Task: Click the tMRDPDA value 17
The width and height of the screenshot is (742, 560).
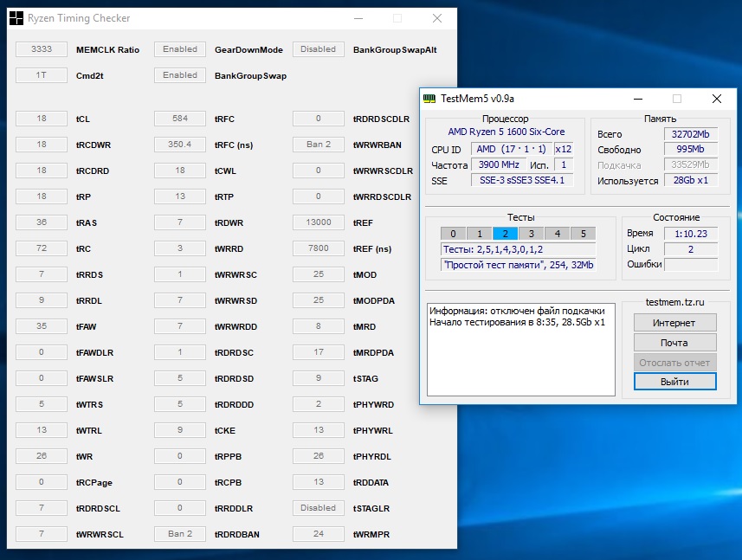Action: 318,352
